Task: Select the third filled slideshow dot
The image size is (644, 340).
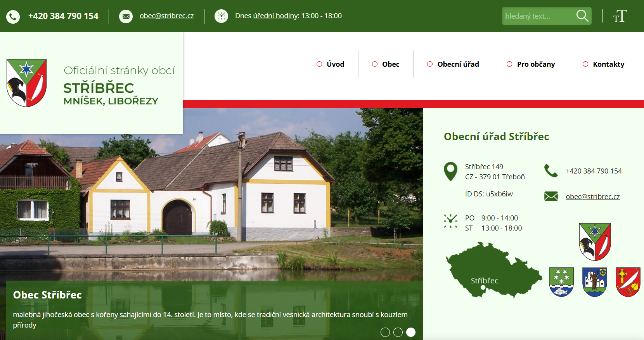Action: pyautogui.click(x=410, y=332)
